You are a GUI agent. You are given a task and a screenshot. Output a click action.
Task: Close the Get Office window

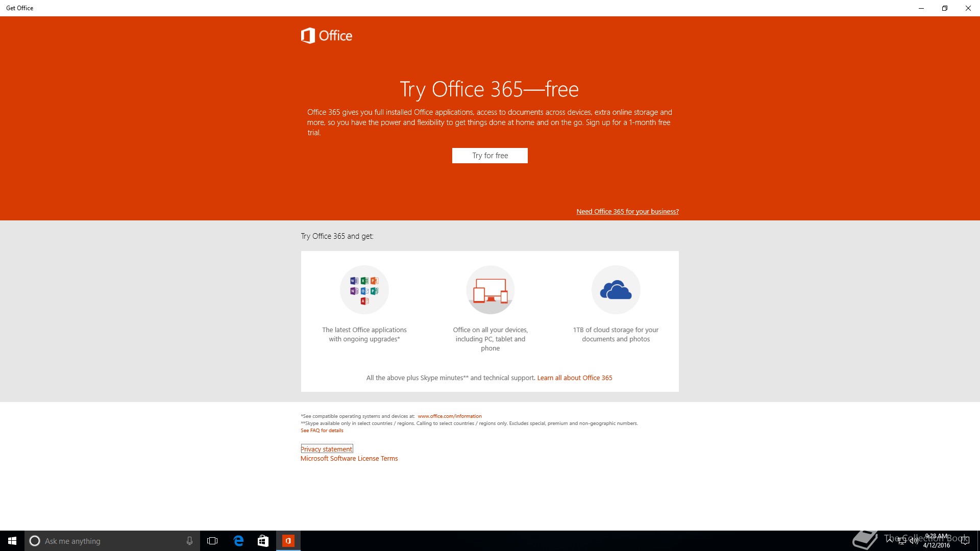(x=968, y=8)
